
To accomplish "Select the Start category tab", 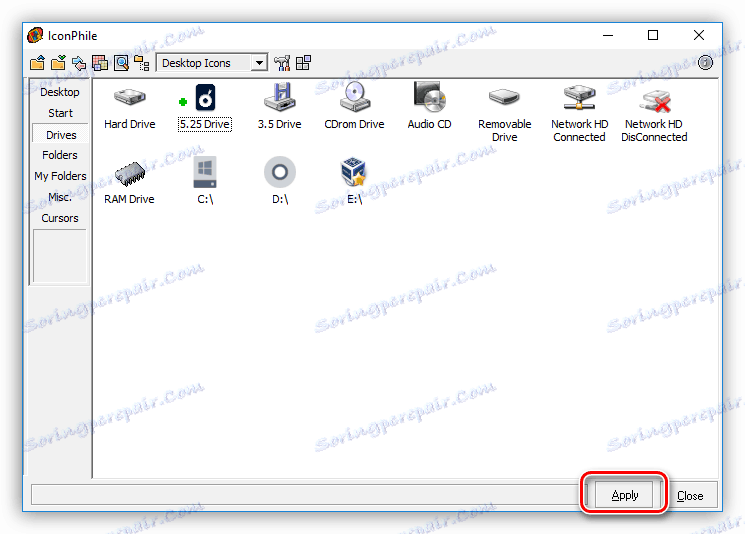I will pyautogui.click(x=60, y=113).
